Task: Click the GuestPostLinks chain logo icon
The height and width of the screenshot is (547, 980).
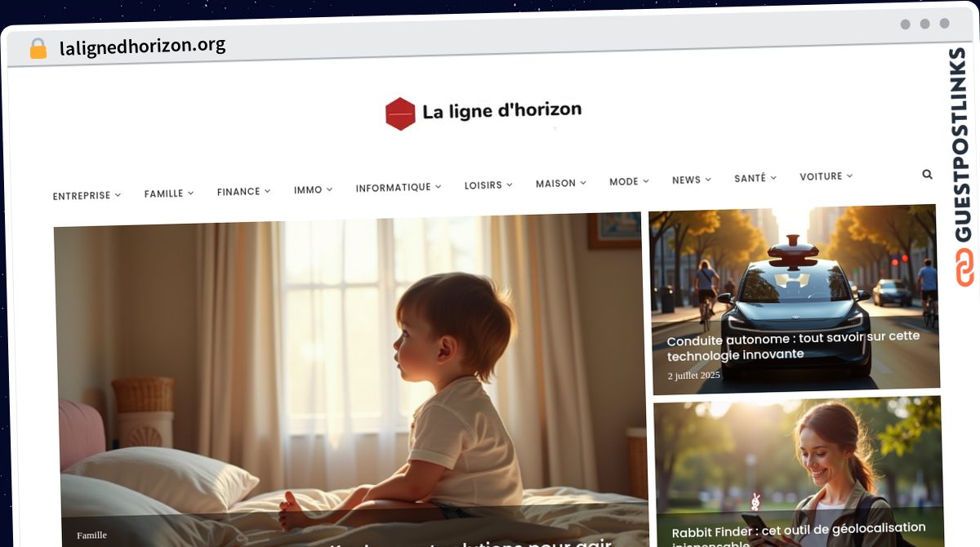Action: (x=965, y=267)
